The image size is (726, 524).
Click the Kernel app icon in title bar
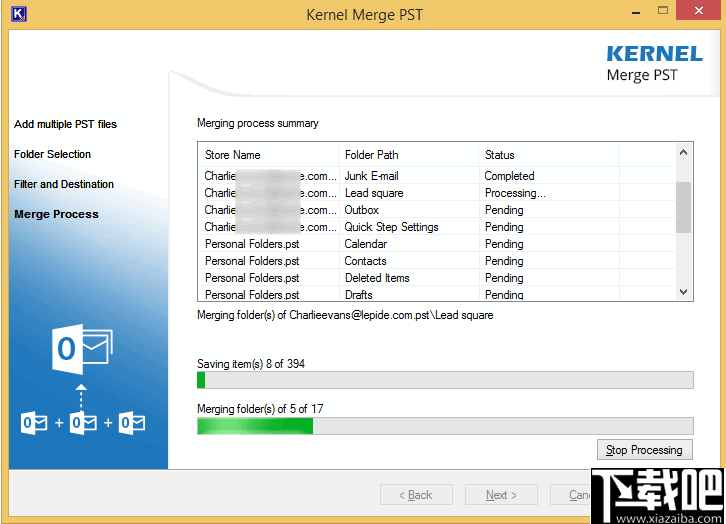(x=19, y=13)
